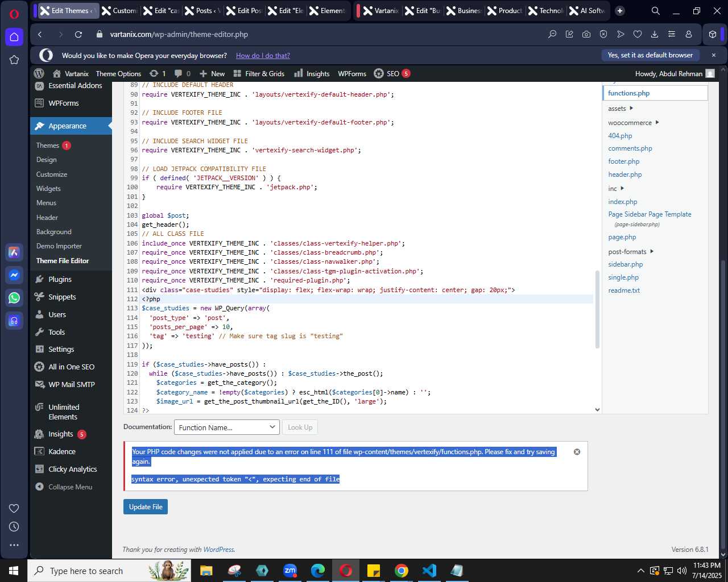Viewport: 728px width, 582px height.
Task: Open the profile account icon
Action: pos(689,35)
